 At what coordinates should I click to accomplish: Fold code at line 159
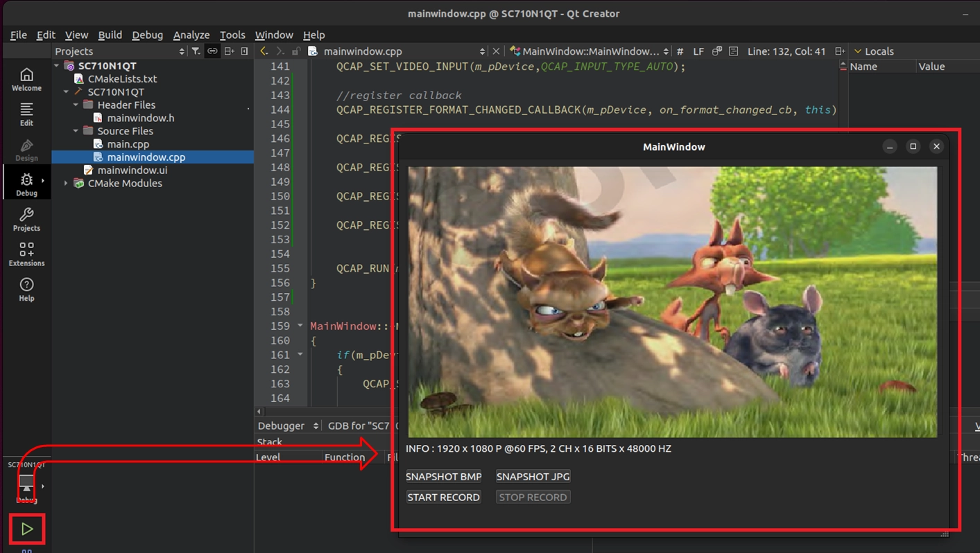pos(300,326)
